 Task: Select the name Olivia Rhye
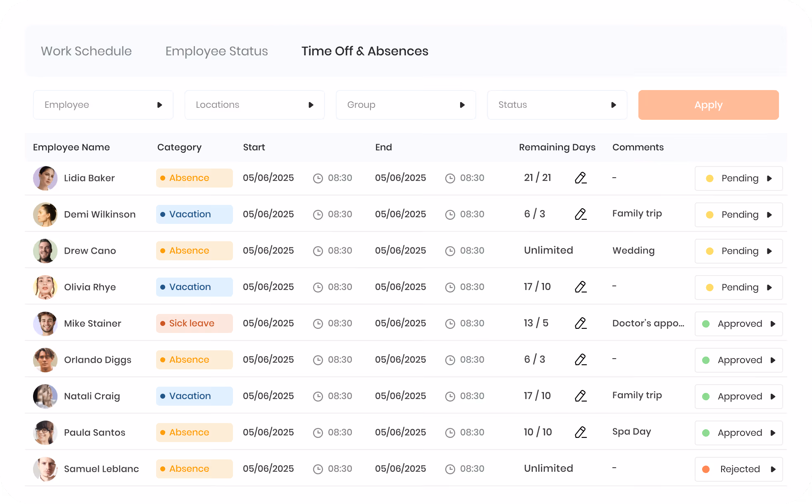[90, 287]
